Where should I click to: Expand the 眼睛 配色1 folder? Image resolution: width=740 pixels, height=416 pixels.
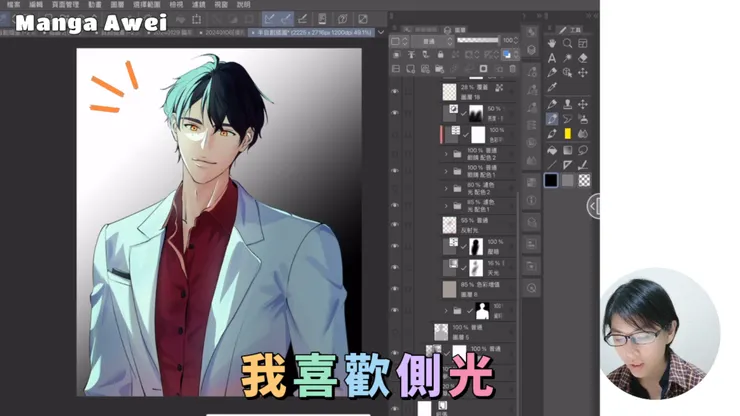click(446, 171)
